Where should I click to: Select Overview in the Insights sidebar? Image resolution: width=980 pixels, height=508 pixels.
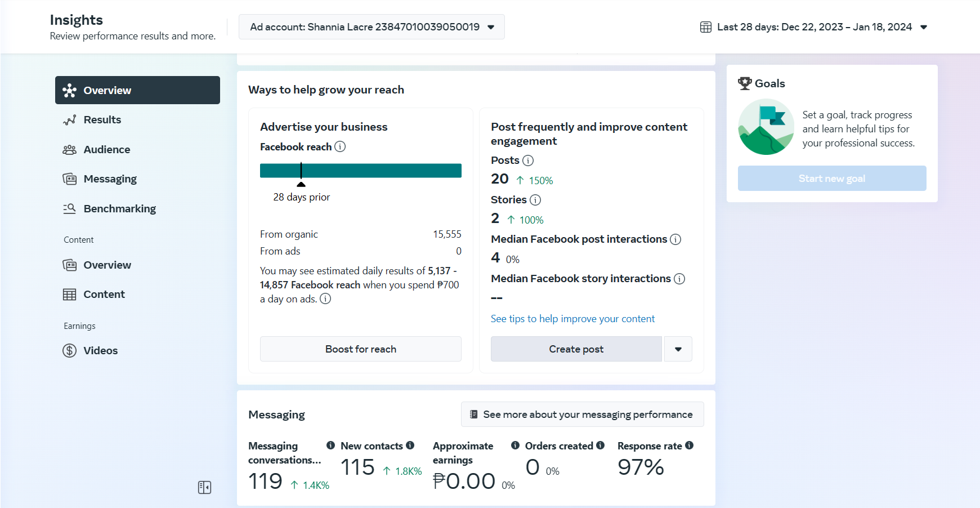(x=137, y=90)
